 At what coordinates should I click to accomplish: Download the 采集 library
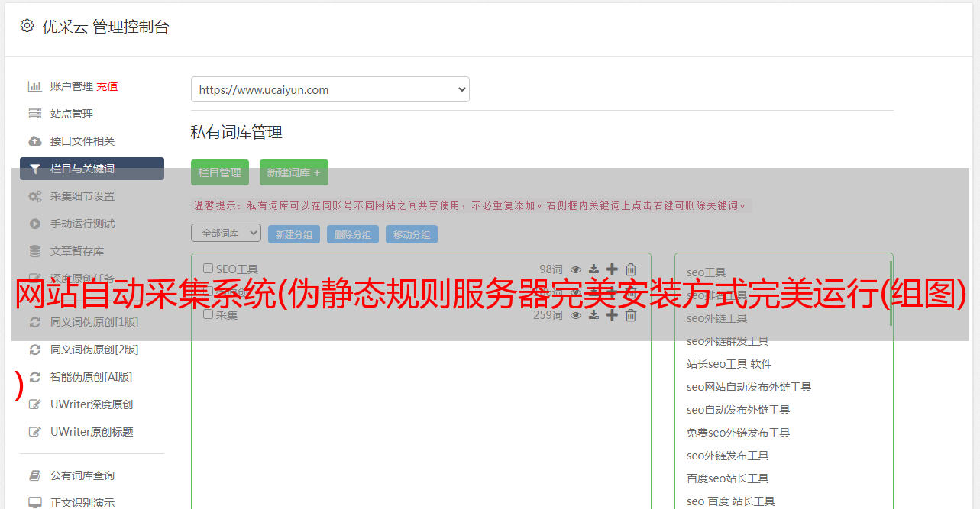[x=593, y=315]
